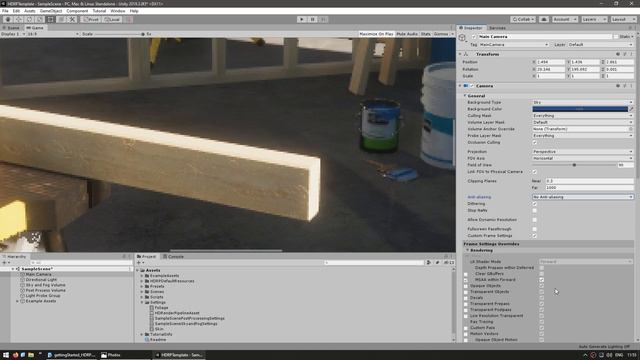Toggle Custom Frame Settings checkbox
The height and width of the screenshot is (360, 640).
[x=535, y=236]
